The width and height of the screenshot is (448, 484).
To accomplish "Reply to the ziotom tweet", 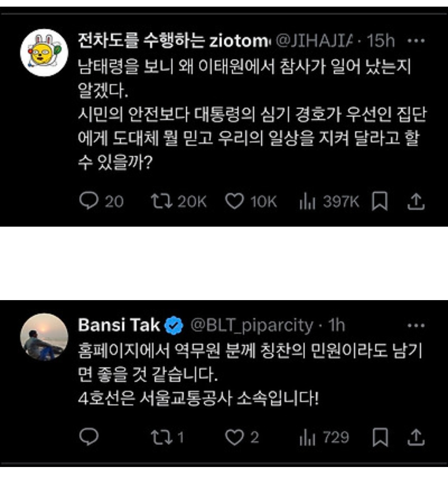I will click(88, 202).
